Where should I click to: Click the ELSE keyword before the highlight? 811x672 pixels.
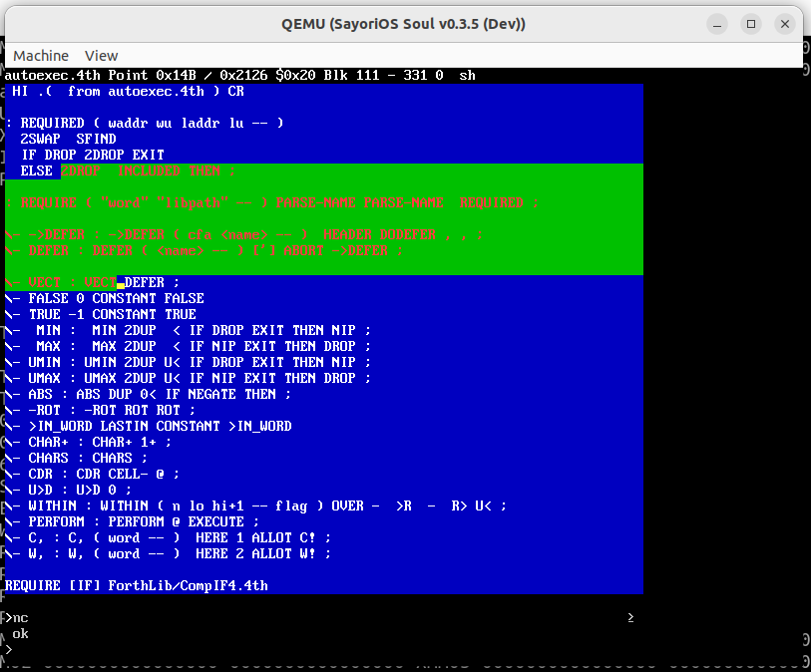[x=36, y=170]
